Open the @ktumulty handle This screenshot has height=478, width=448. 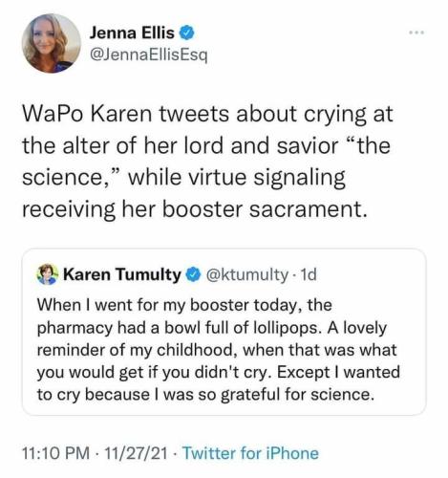coord(247,274)
